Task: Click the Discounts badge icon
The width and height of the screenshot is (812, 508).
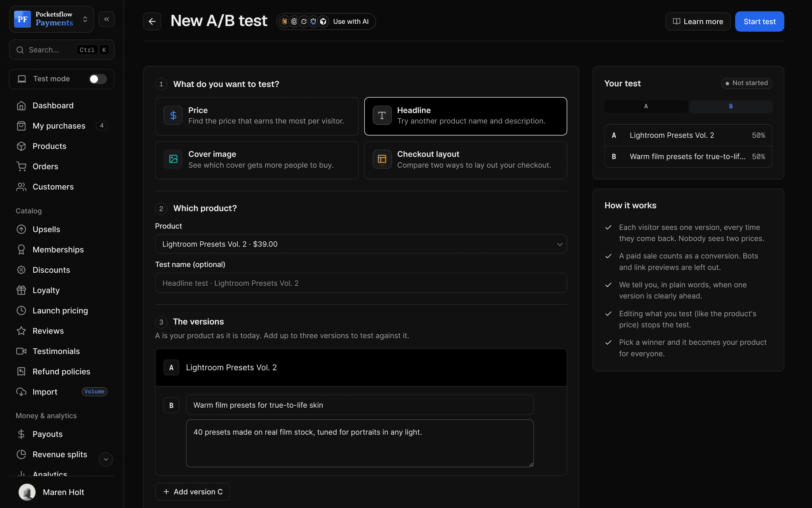Action: click(x=21, y=270)
